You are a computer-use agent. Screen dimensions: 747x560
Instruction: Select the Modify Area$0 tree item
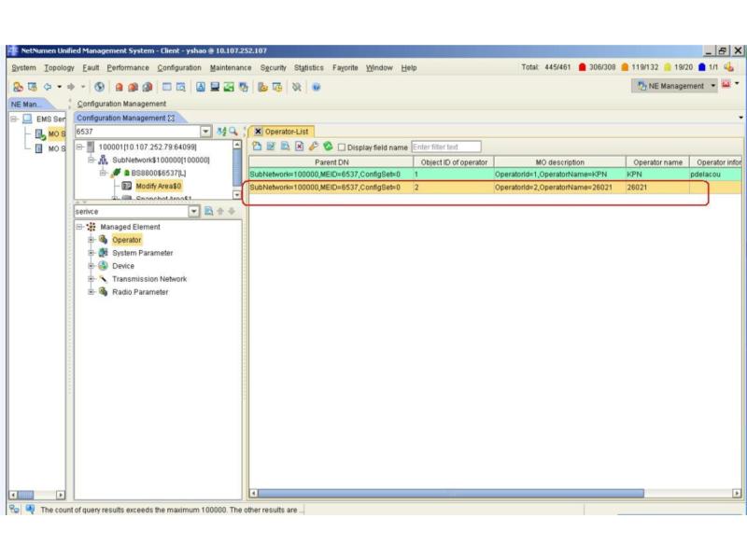(x=158, y=186)
